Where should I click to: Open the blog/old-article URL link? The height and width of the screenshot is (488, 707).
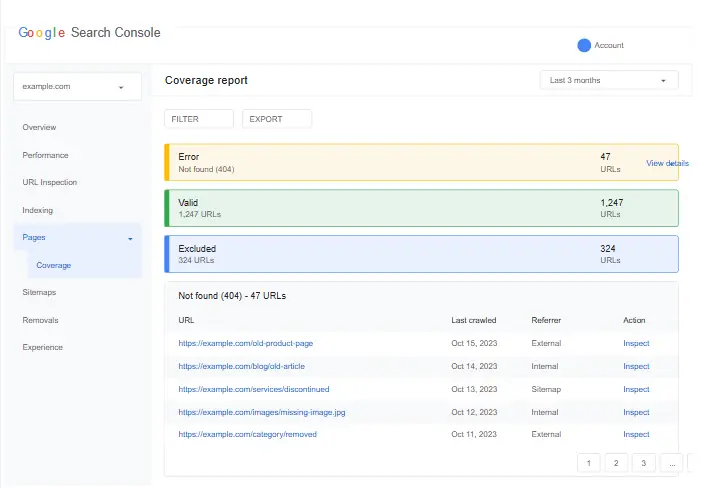(242, 366)
